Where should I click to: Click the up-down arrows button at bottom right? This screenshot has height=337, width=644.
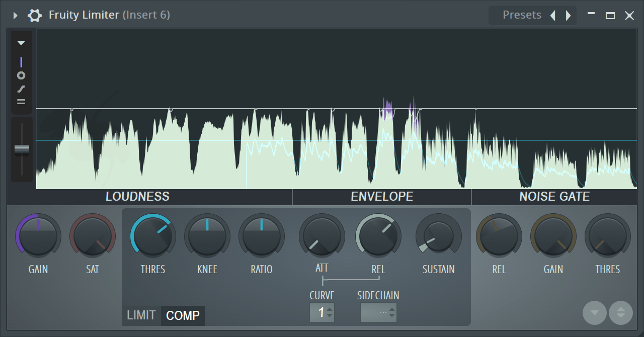(620, 312)
